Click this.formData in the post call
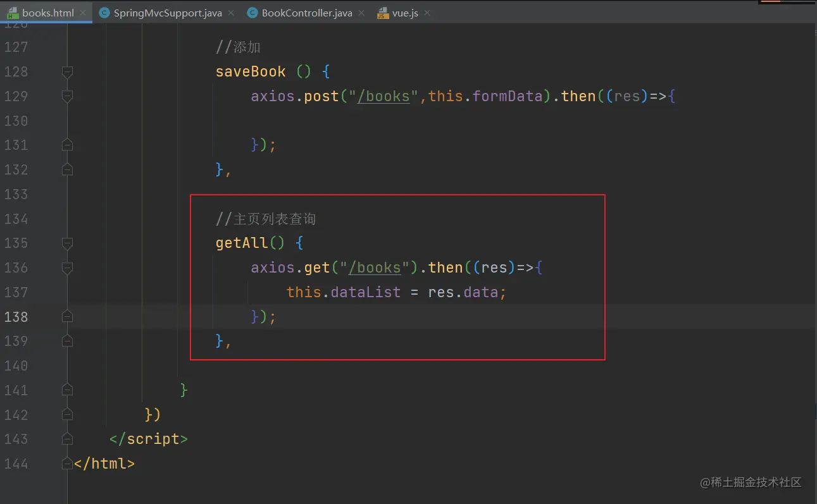817x504 pixels. (485, 96)
